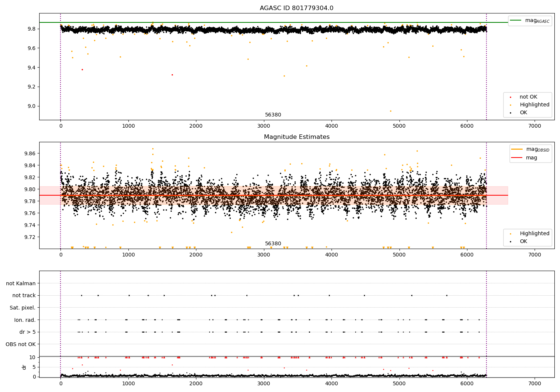The width and height of the screenshot is (560, 392).
Task: Select the 'not OK' legend entry in top plot
Action: 528,97
